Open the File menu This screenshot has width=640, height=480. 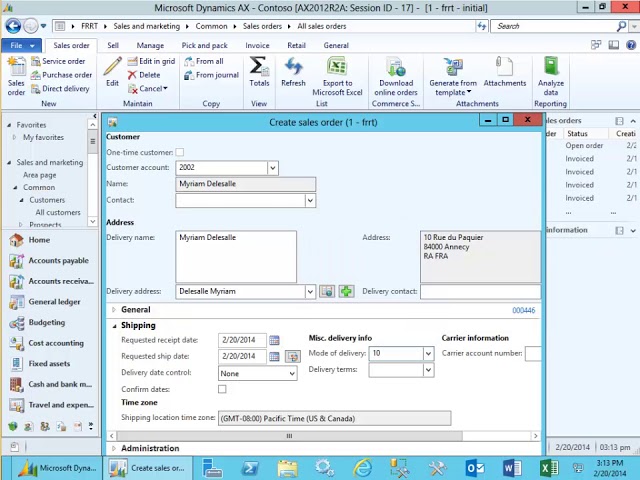click(21, 45)
